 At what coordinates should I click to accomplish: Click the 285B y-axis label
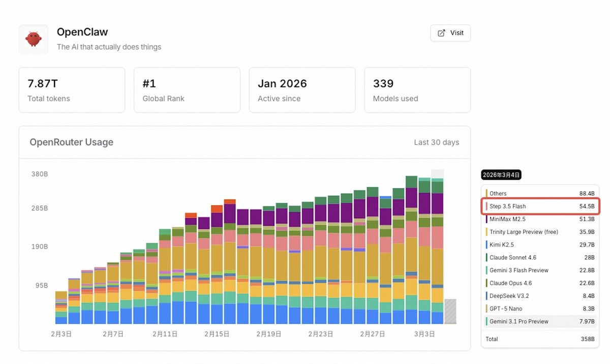[x=39, y=208]
